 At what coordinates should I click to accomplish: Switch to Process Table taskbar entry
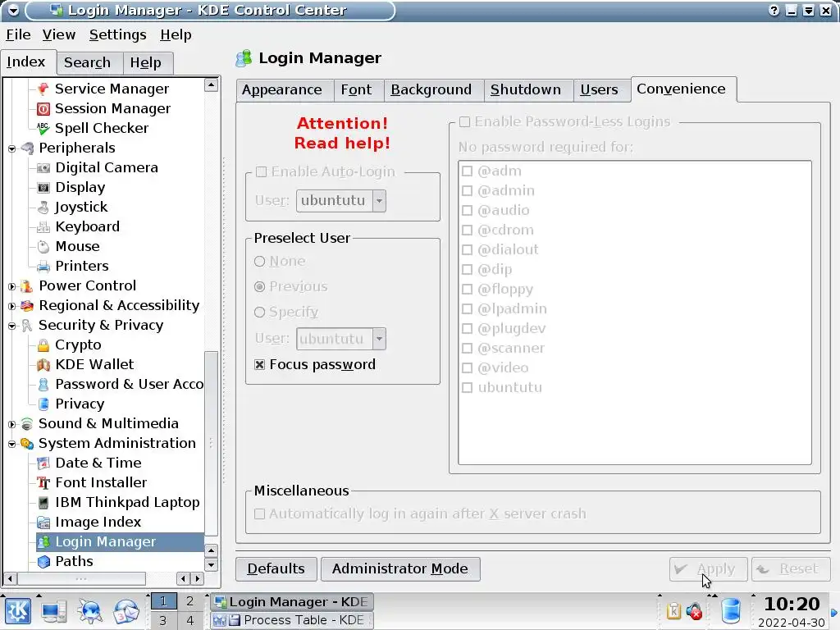[x=292, y=620]
